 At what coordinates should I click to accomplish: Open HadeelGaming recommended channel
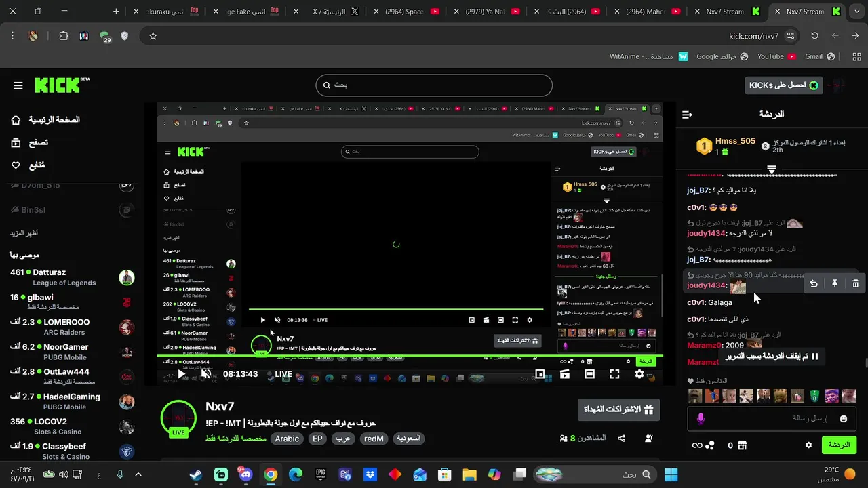(72, 401)
